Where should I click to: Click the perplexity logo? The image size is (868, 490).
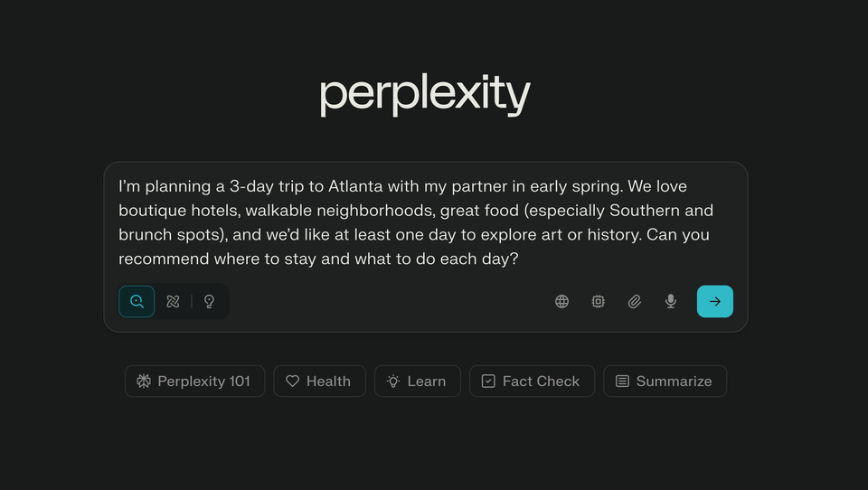tap(425, 95)
